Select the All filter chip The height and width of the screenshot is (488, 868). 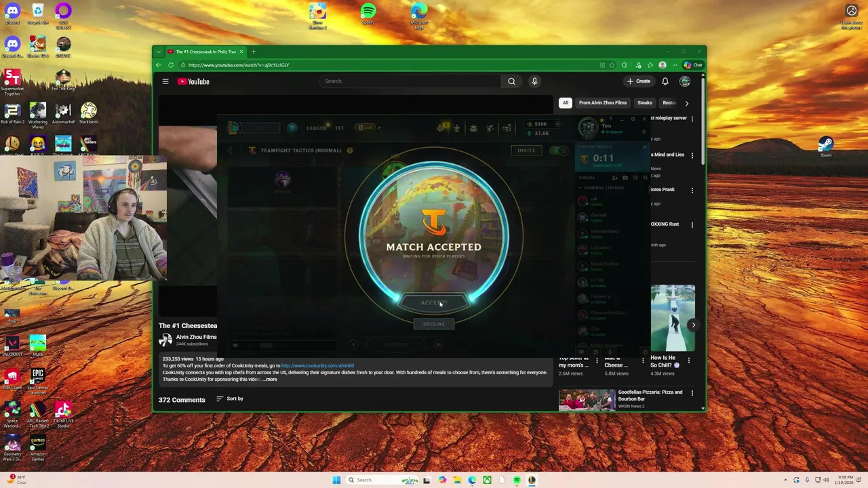pos(565,103)
